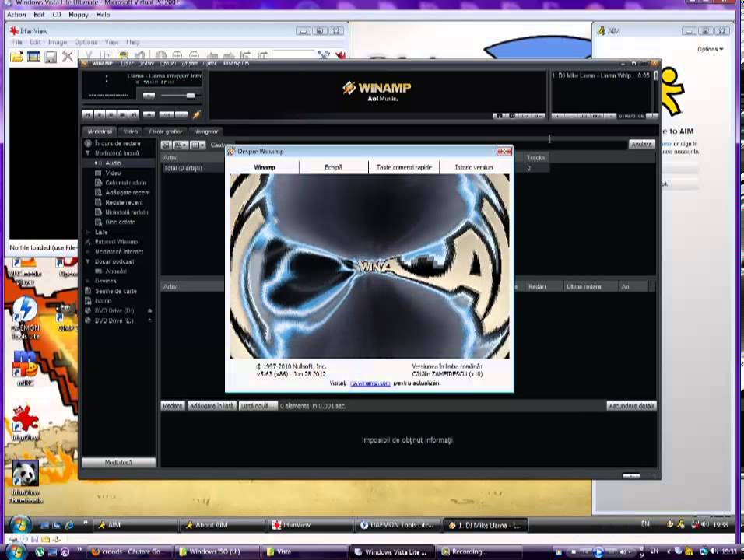Eject DVD Drive (D:) via eject icon
Screen dimensions: 744x560
[150, 310]
